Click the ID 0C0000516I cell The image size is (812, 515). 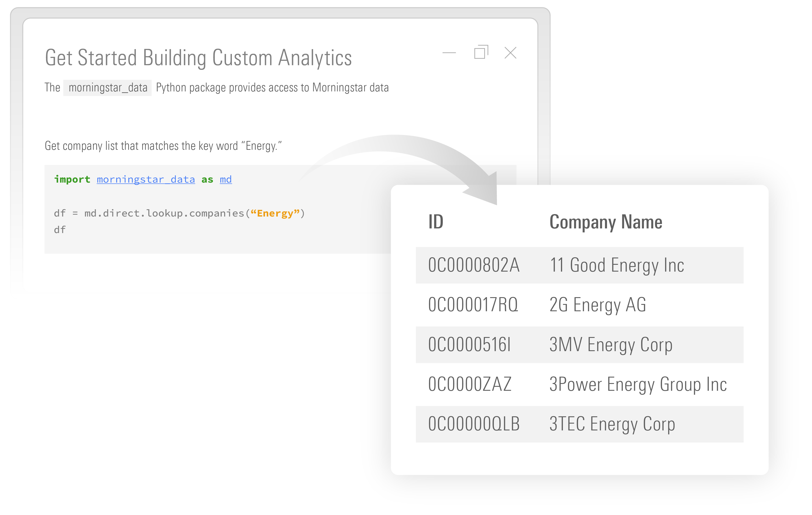tap(469, 345)
